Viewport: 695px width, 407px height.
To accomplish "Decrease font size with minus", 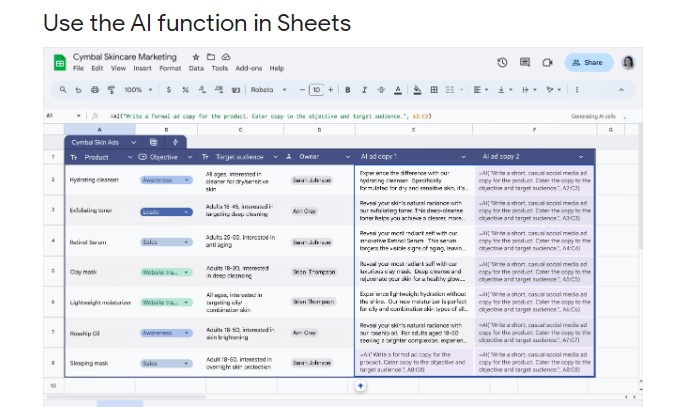I will pos(302,90).
